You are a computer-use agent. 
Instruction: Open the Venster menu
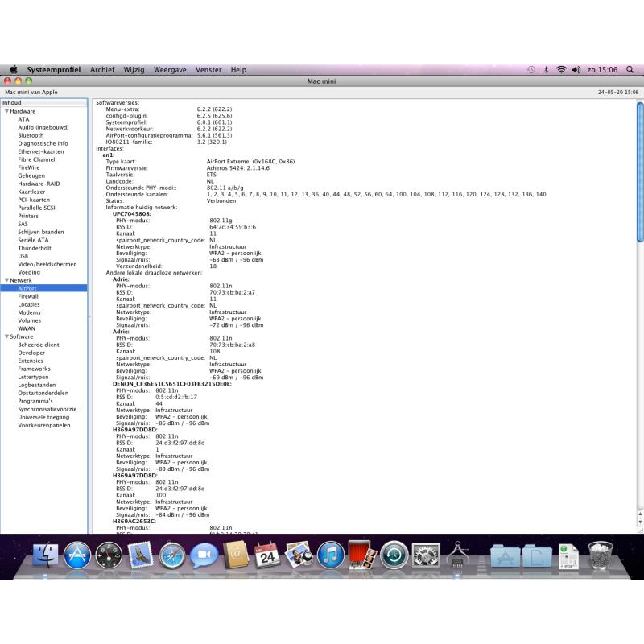coord(208,69)
